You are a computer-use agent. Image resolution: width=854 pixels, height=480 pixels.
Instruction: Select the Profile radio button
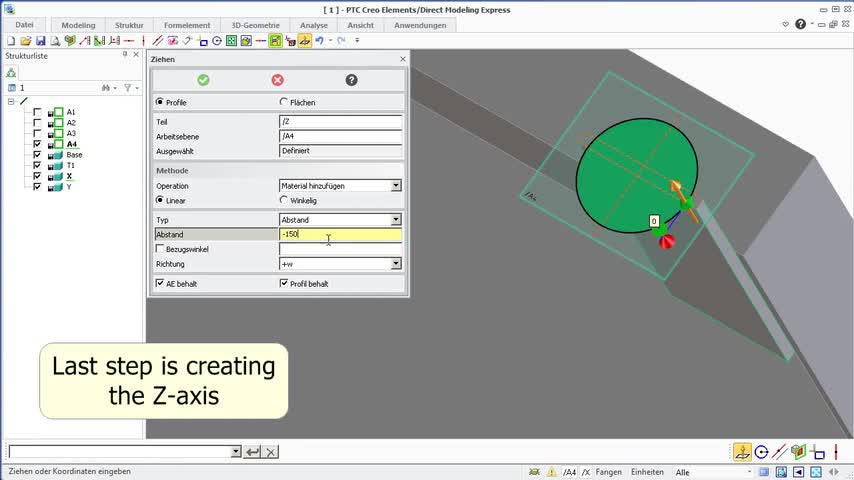pos(160,102)
